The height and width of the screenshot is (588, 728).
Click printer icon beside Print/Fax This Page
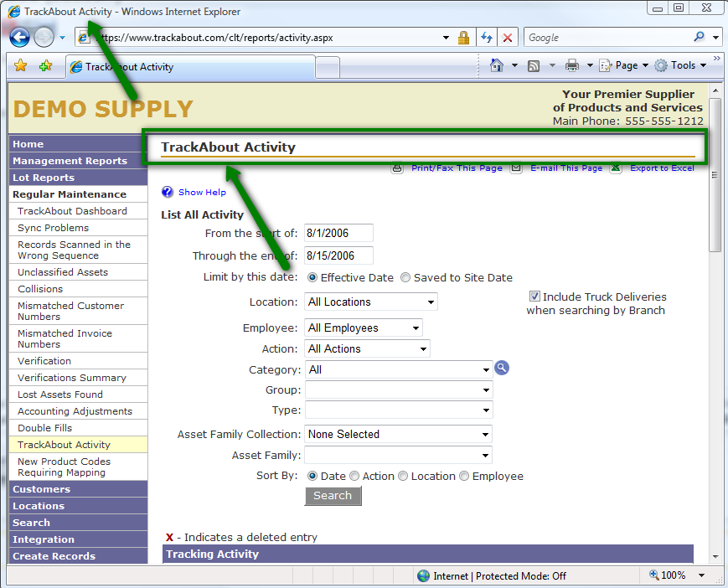(397, 168)
